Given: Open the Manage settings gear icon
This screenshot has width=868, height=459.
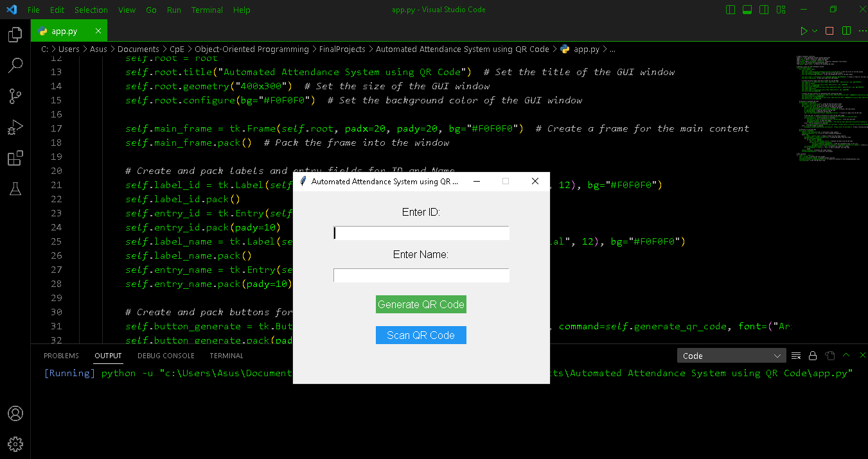Looking at the screenshot, I should click(x=15, y=444).
